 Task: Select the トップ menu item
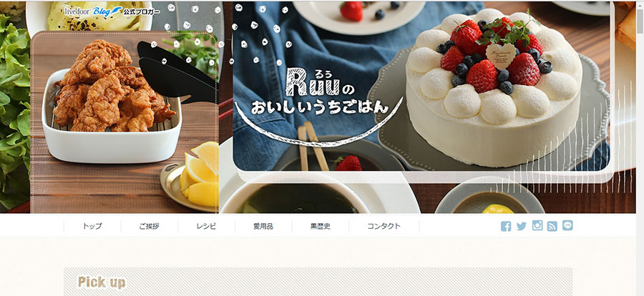tap(92, 226)
